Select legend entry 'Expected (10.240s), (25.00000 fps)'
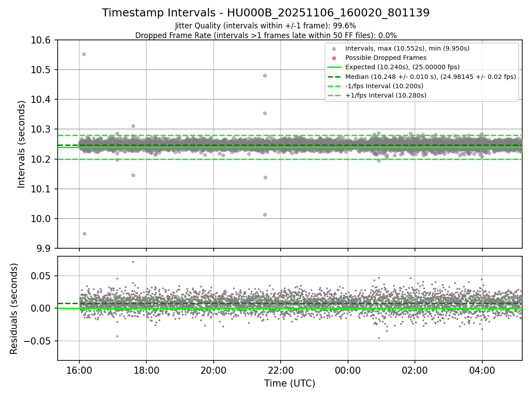Viewport: 532px width, 399px height. coord(402,67)
